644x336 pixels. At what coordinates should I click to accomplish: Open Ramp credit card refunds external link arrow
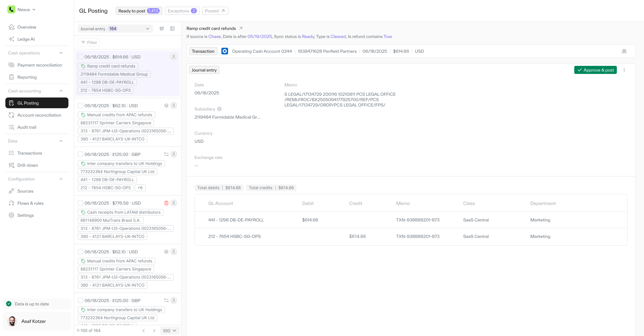[x=241, y=28]
